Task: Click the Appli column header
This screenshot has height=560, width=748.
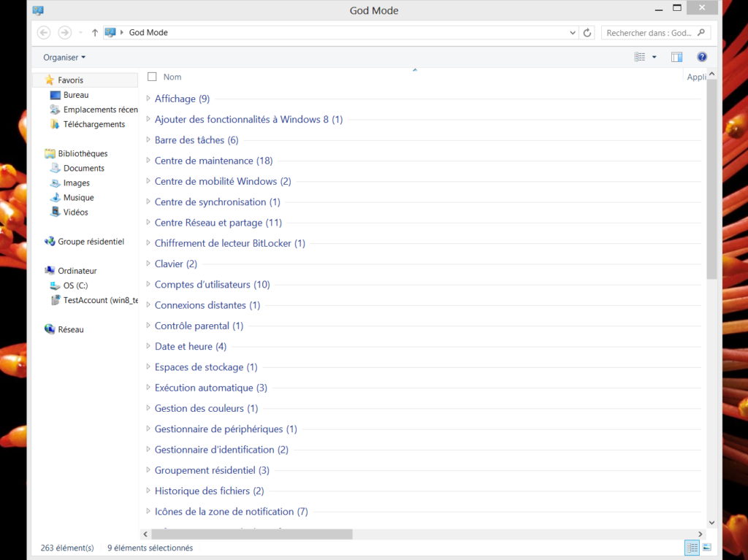Action: click(696, 77)
